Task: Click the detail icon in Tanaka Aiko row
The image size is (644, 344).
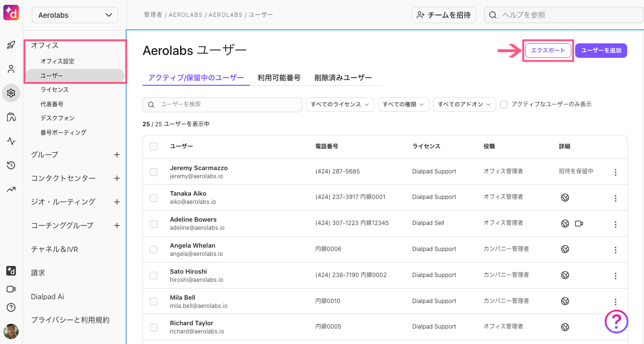Action: click(x=565, y=198)
